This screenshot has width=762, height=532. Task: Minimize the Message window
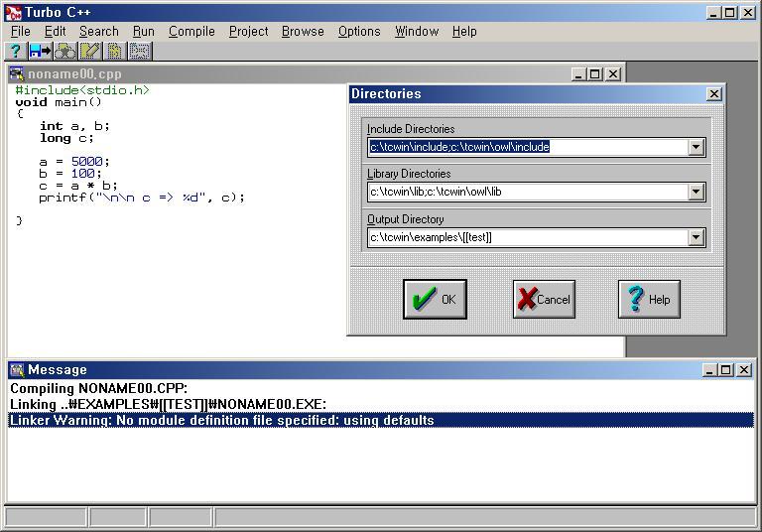click(710, 370)
